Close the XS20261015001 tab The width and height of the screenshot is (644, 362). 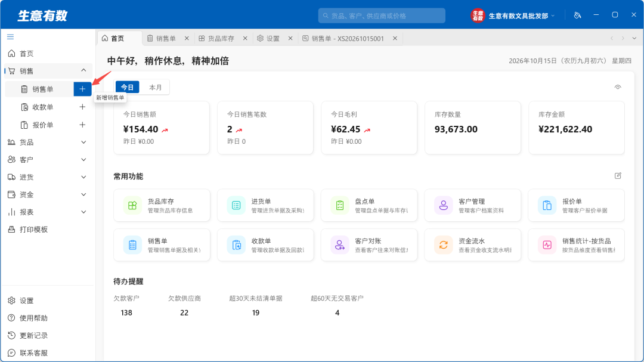click(x=395, y=38)
